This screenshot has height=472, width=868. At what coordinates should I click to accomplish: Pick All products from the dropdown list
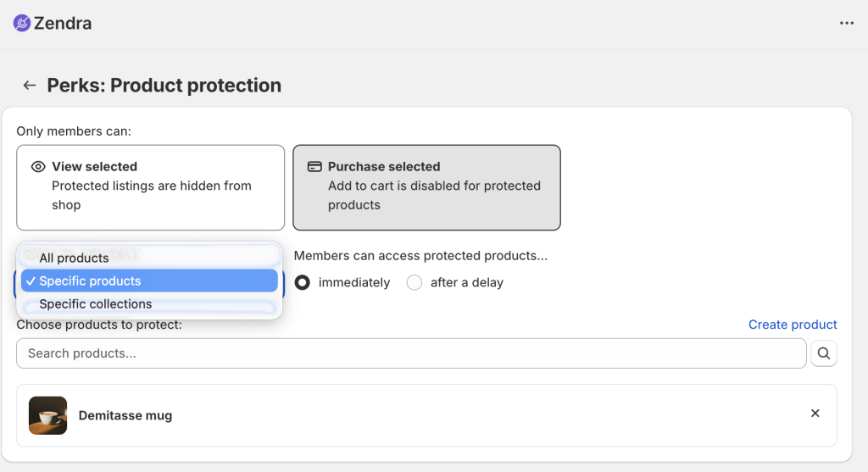[x=149, y=258]
